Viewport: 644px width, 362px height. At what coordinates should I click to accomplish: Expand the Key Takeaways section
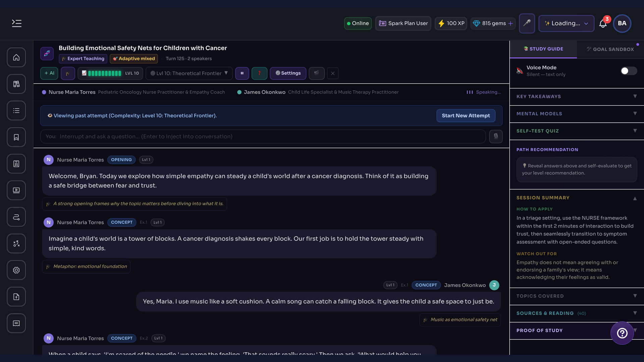tap(577, 97)
